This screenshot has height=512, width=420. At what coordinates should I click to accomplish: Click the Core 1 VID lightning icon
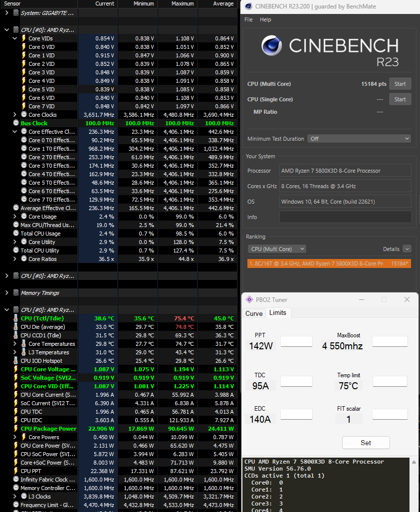point(24,55)
